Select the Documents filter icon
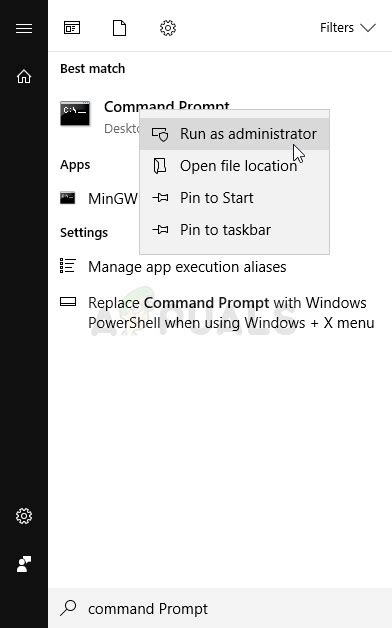 point(119,28)
